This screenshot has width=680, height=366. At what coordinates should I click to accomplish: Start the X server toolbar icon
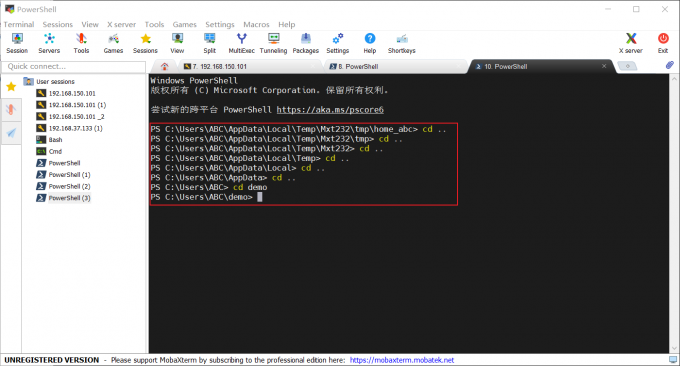click(631, 43)
